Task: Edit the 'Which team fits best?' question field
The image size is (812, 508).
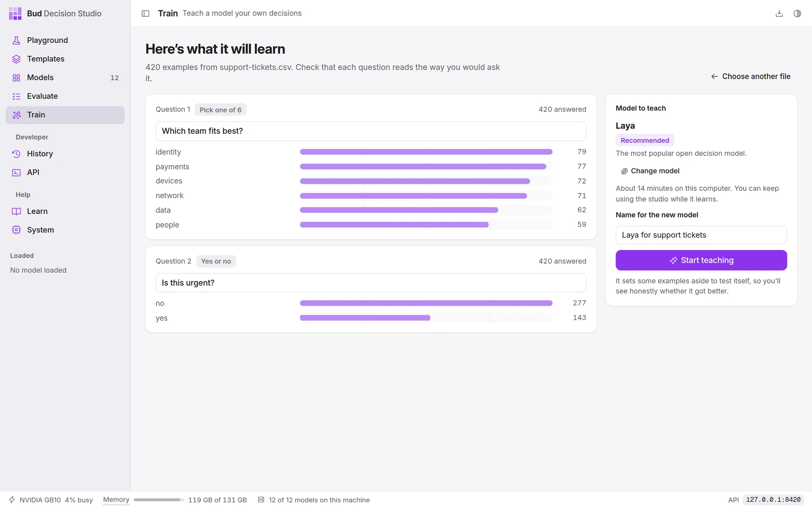Action: 371,131
